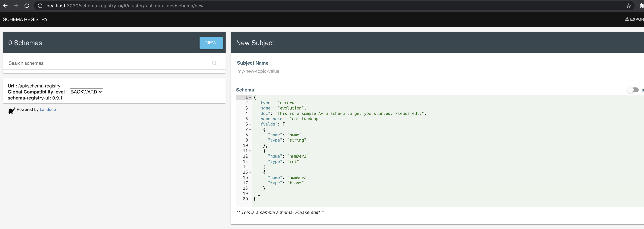Bookmark page with the star icon
Screen dimensions: 644x229
[x=628, y=6]
